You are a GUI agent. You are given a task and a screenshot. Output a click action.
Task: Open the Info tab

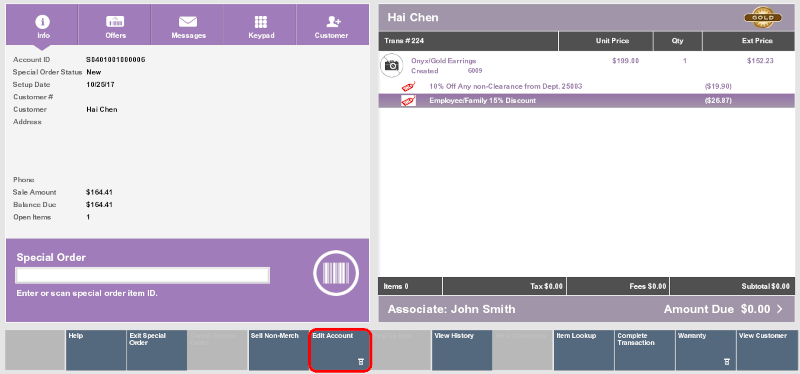pos(43,25)
